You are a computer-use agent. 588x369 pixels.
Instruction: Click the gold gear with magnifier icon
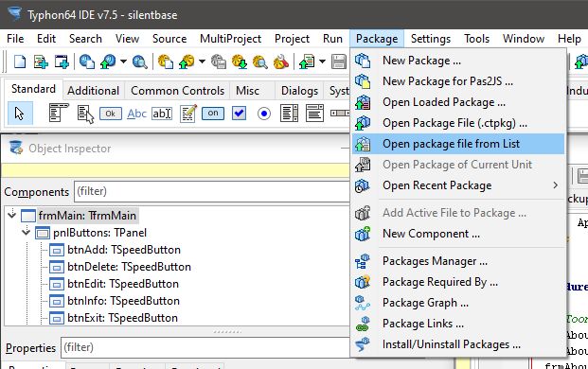pos(259,61)
